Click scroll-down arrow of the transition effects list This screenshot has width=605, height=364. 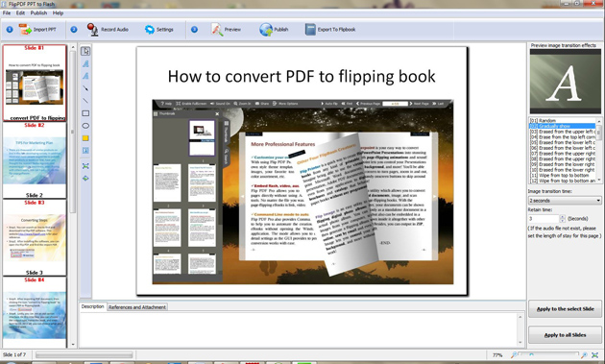(599, 180)
